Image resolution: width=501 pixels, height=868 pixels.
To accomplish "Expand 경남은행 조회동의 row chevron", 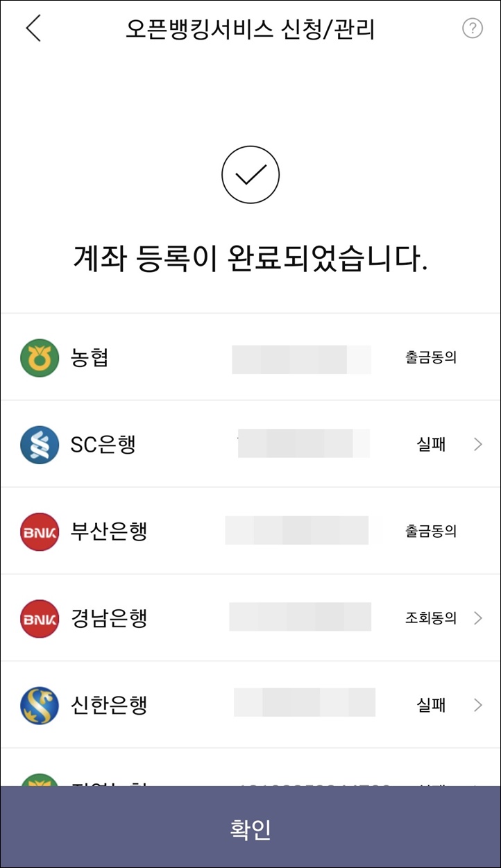I will tap(477, 618).
